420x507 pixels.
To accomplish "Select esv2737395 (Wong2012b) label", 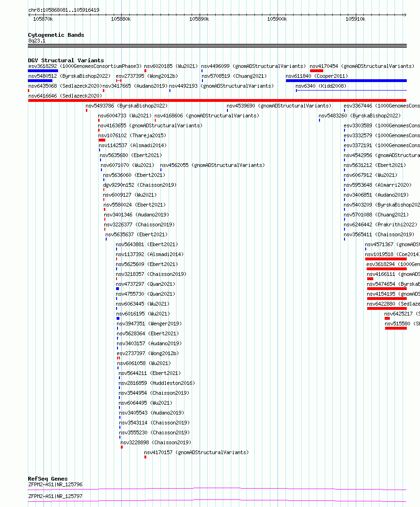I will (147, 76).
